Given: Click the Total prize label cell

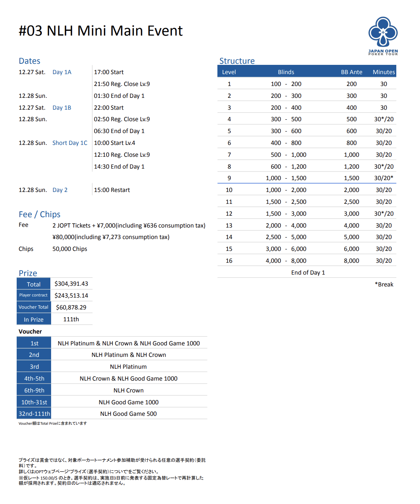Looking at the screenshot, I should click(x=34, y=284).
